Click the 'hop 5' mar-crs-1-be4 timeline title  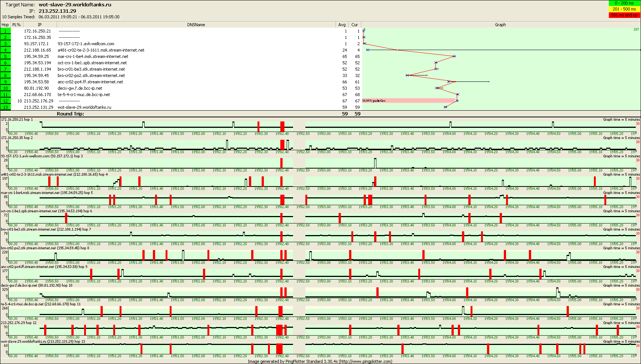(x=47, y=193)
